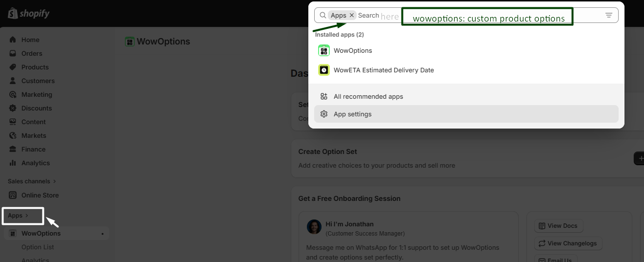Open Option List under WowOptions
This screenshot has height=262, width=644.
[x=38, y=247]
